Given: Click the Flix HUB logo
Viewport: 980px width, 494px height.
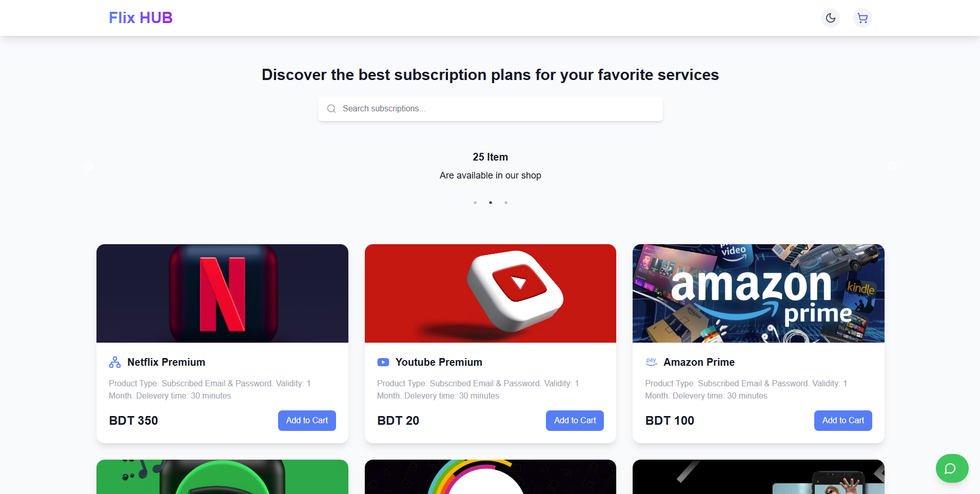Looking at the screenshot, I should tap(141, 18).
